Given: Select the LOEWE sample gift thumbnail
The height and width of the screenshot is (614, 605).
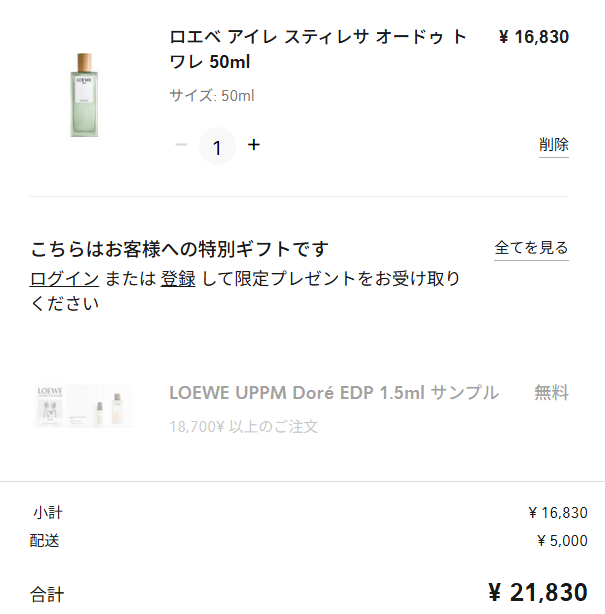Looking at the screenshot, I should coord(84,405).
